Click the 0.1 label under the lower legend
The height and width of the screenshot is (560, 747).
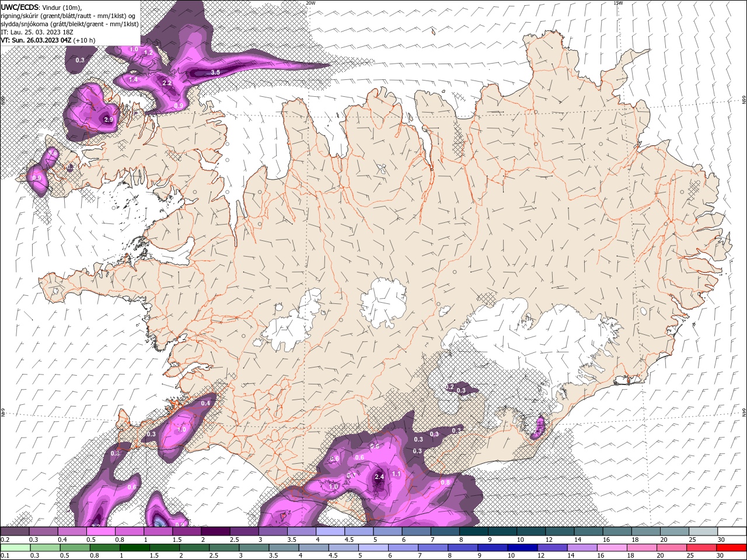[x=4, y=556]
